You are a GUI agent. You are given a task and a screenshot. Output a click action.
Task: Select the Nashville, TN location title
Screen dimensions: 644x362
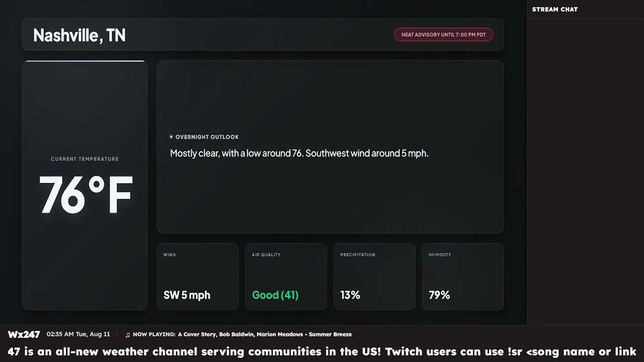(79, 35)
